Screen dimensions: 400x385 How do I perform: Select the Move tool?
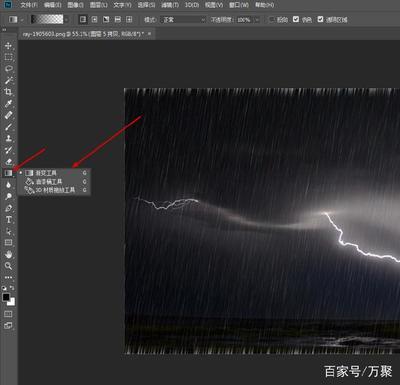click(x=9, y=45)
